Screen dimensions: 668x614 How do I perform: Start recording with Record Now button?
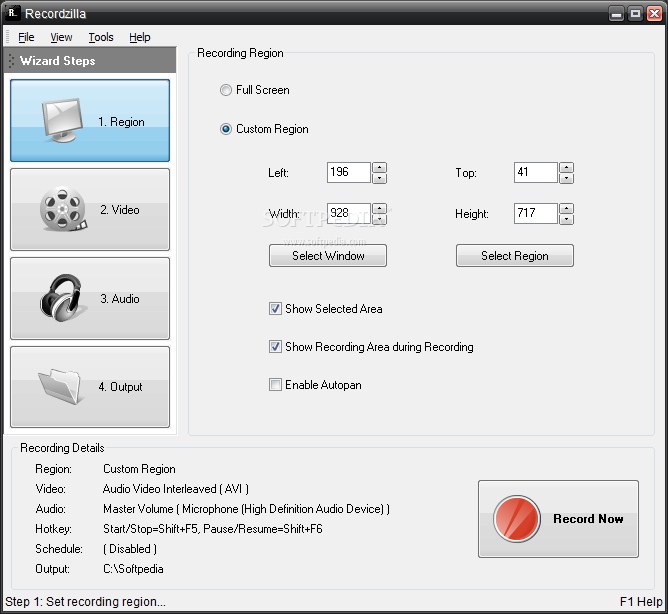[559, 519]
